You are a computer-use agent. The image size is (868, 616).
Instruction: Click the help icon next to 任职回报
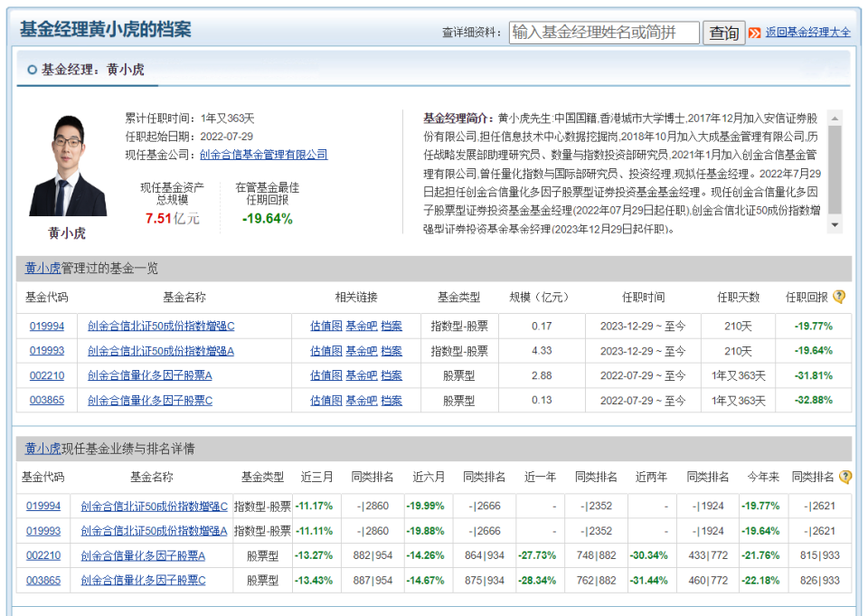coord(839,297)
